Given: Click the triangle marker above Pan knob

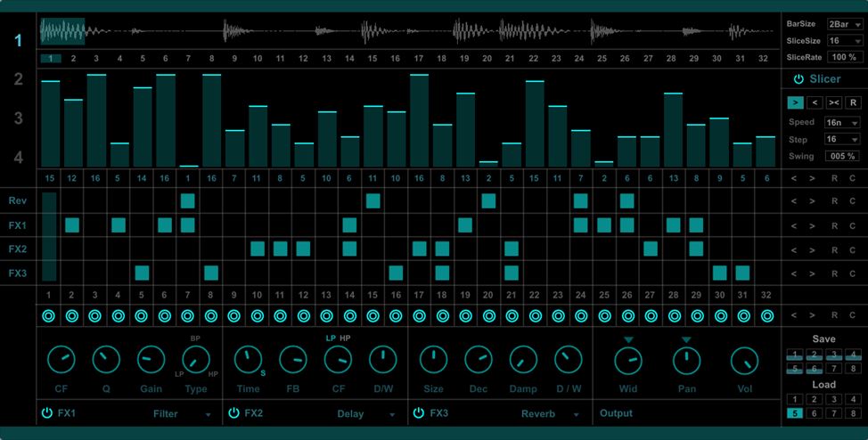Looking at the screenshot, I should pyautogui.click(x=686, y=340).
